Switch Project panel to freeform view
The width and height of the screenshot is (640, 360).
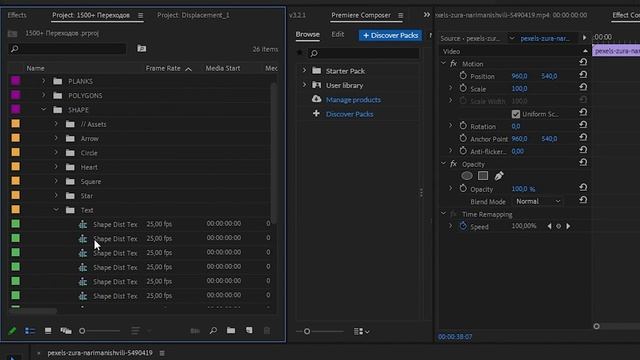(x=66, y=331)
